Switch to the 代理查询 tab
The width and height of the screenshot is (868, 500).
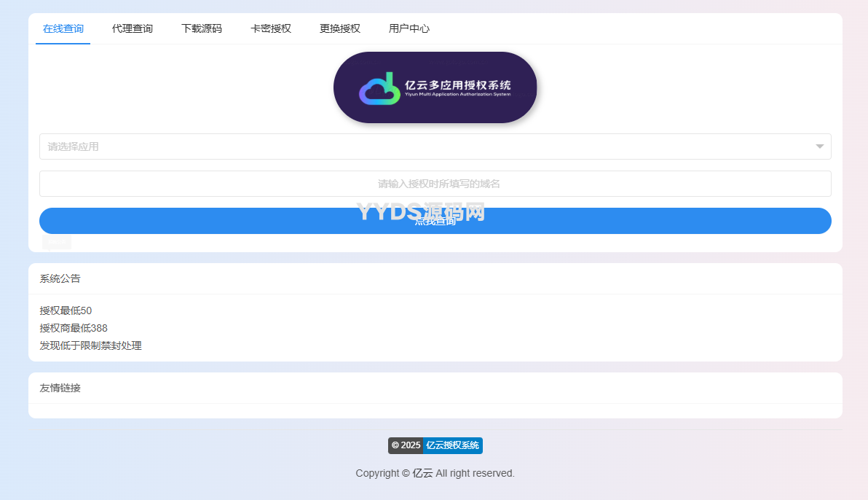point(133,28)
